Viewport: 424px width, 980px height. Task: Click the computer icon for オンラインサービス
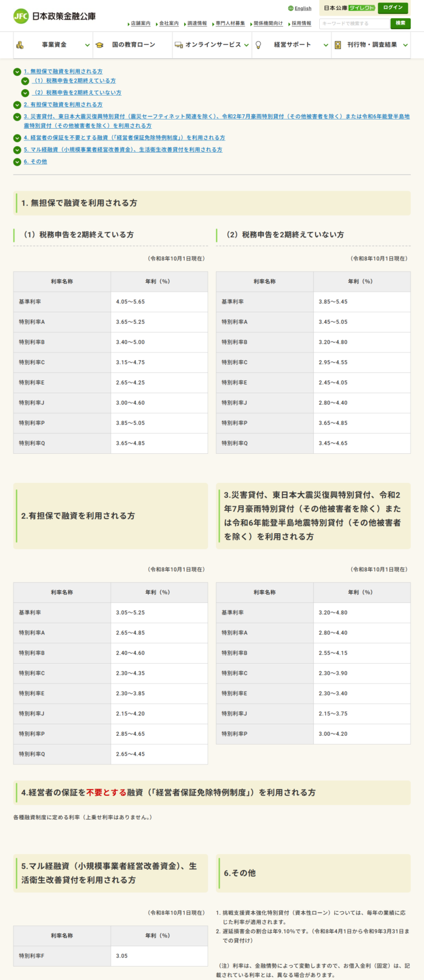(x=179, y=45)
